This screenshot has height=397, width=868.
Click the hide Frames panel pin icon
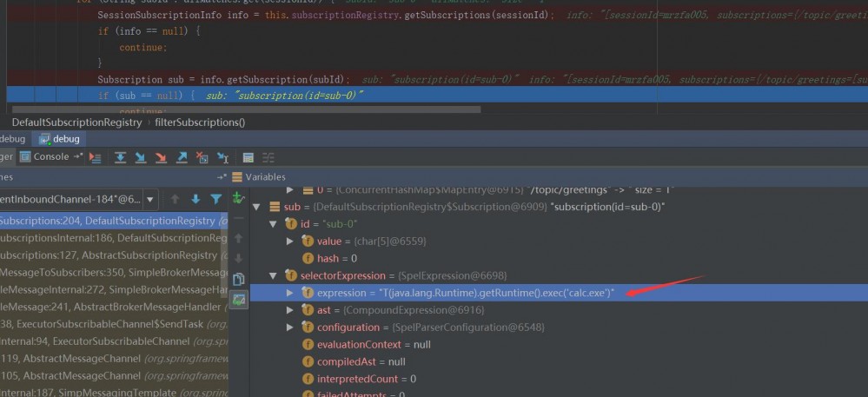coord(222,177)
